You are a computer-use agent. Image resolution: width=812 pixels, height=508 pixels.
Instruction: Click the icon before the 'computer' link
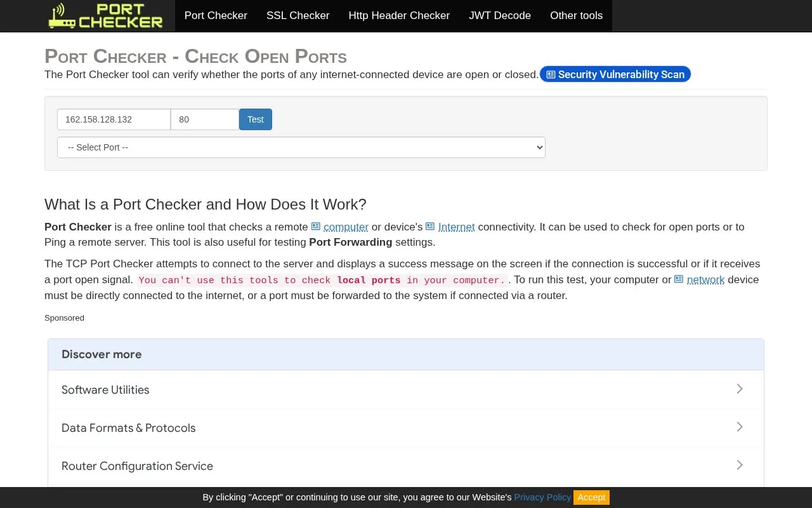(316, 227)
